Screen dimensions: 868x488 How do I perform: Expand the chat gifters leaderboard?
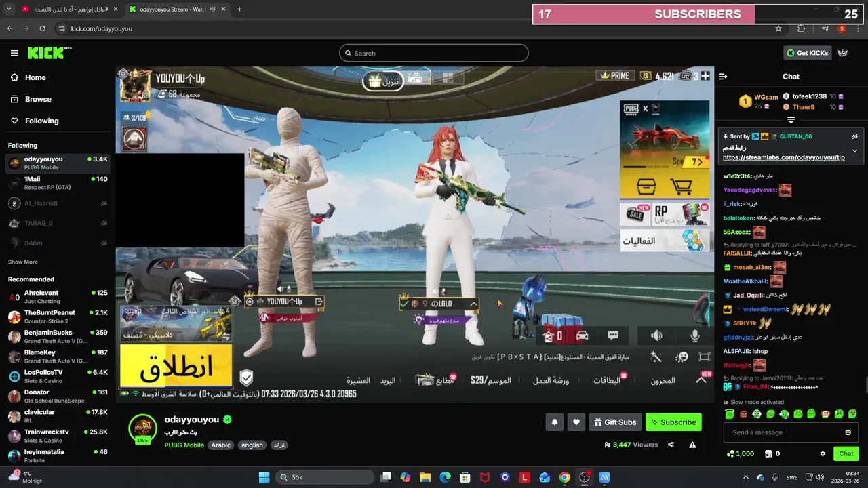791,120
